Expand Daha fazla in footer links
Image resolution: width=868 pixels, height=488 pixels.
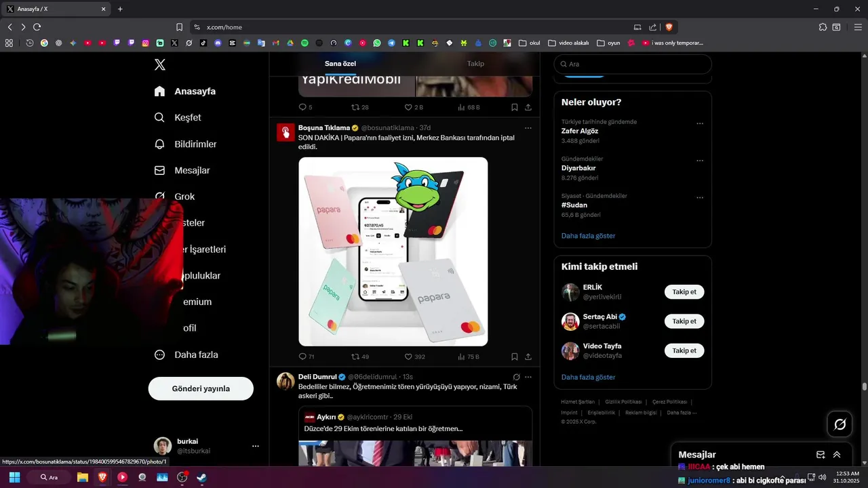click(x=682, y=412)
